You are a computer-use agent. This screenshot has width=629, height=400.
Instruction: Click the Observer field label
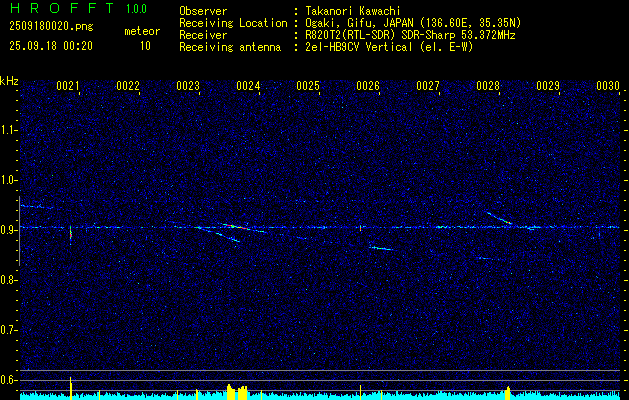click(x=203, y=11)
